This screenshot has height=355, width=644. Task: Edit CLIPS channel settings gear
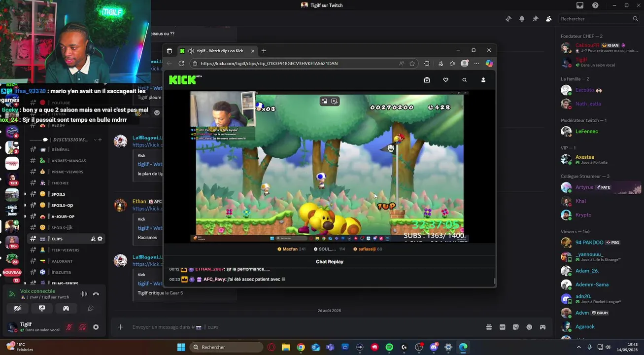pos(100,239)
